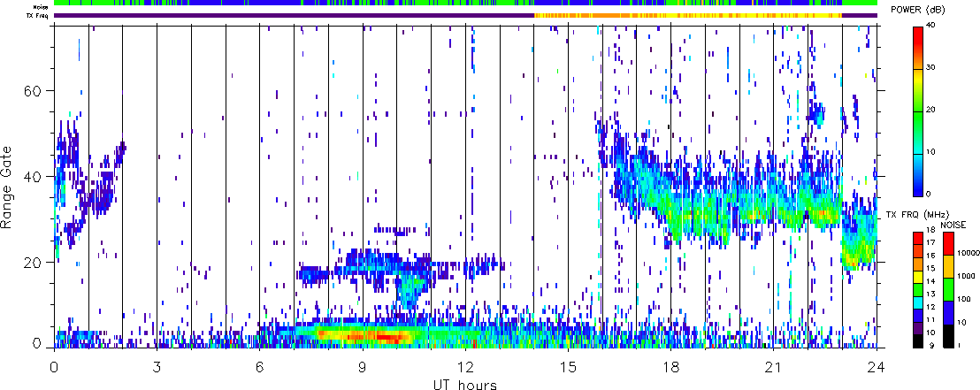
Task: Click the TX FRQ (MHz) legend title
Action: pos(917,215)
